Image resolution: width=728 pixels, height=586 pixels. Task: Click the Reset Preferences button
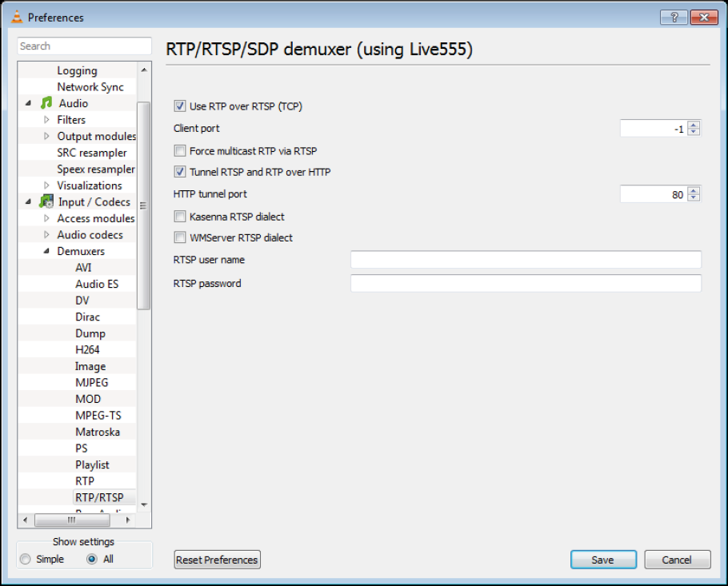click(217, 560)
